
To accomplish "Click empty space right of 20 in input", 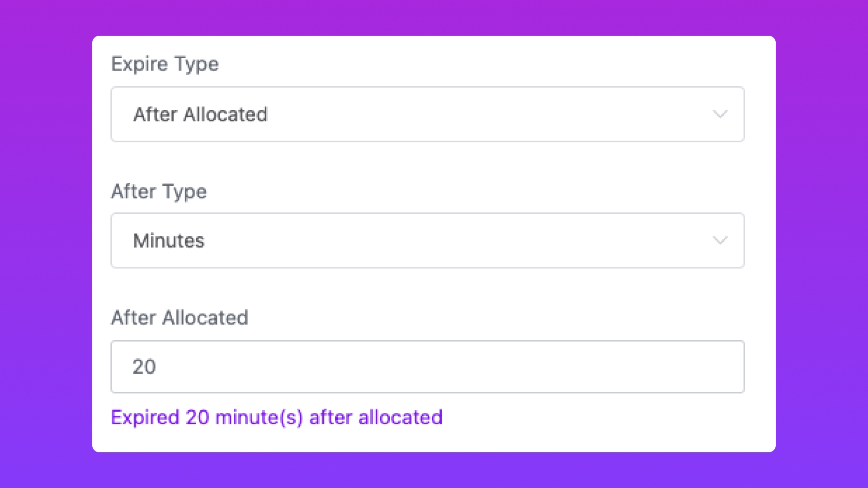I will point(452,366).
